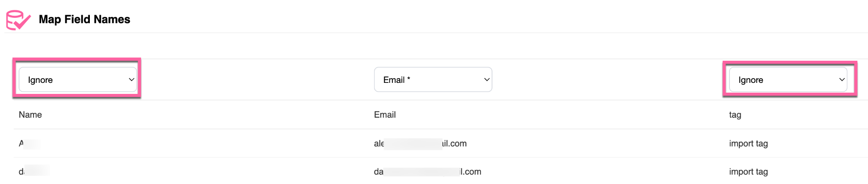Open the Ignore dropdown above Name column
The width and height of the screenshot is (868, 184).
(78, 79)
